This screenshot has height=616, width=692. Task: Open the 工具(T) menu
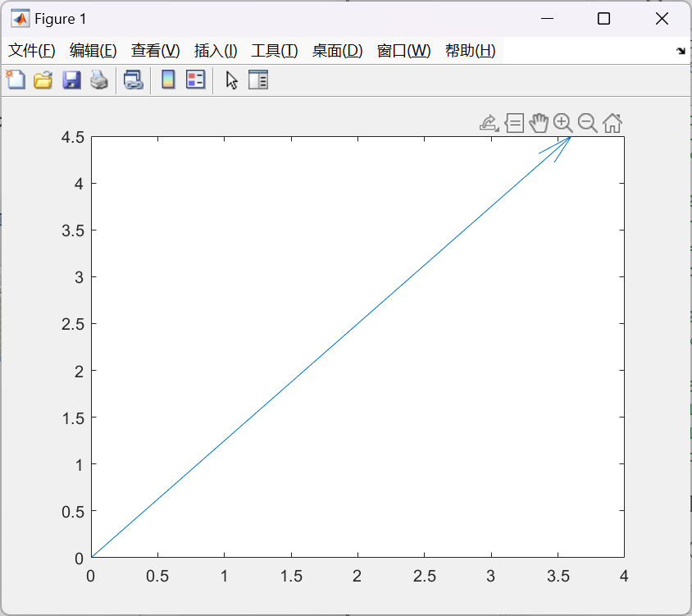point(274,51)
